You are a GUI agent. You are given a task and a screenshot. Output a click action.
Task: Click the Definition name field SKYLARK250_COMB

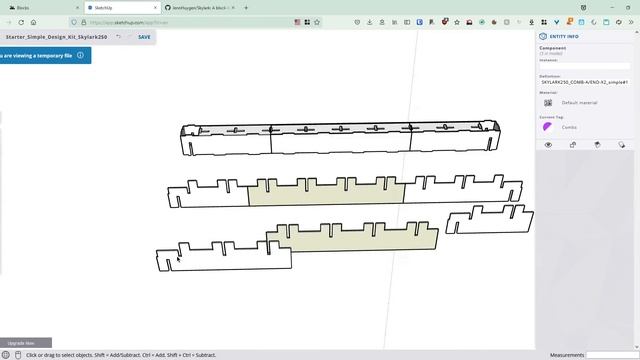click(584, 82)
